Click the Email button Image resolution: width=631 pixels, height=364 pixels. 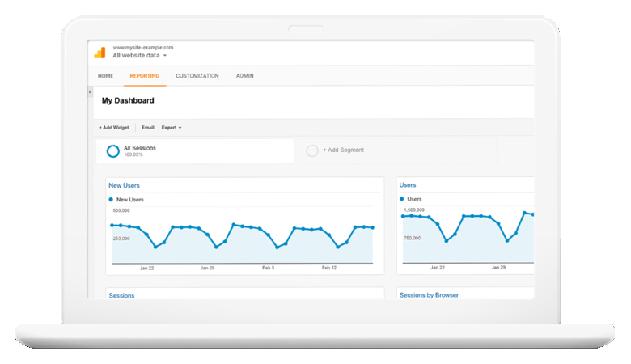point(147,128)
